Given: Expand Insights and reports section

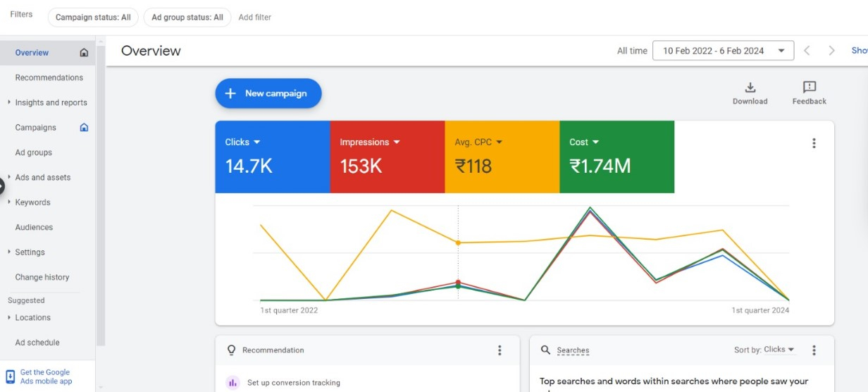Looking at the screenshot, I should [x=9, y=102].
